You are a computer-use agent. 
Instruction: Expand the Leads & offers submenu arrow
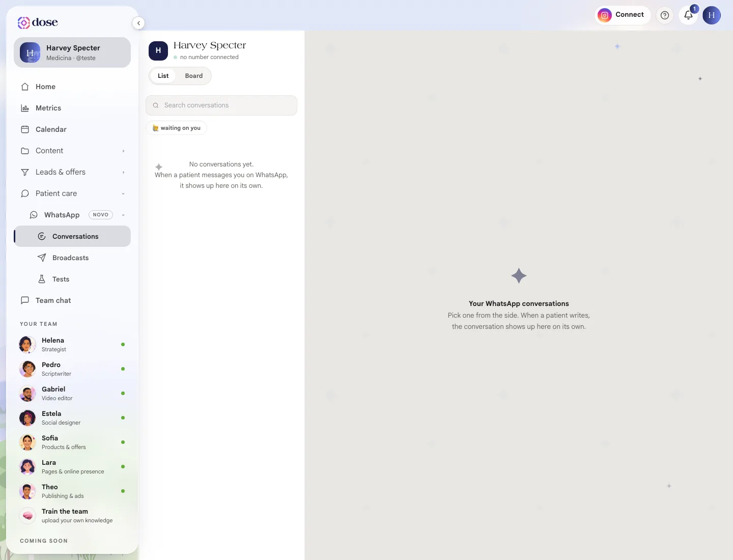[123, 173]
